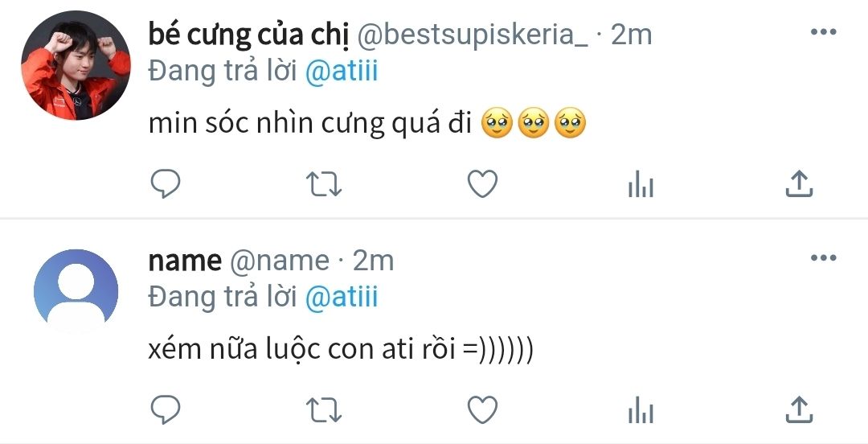This screenshot has height=444, width=868.
Task: Open more options for @name's tweet
Action: coord(823,258)
